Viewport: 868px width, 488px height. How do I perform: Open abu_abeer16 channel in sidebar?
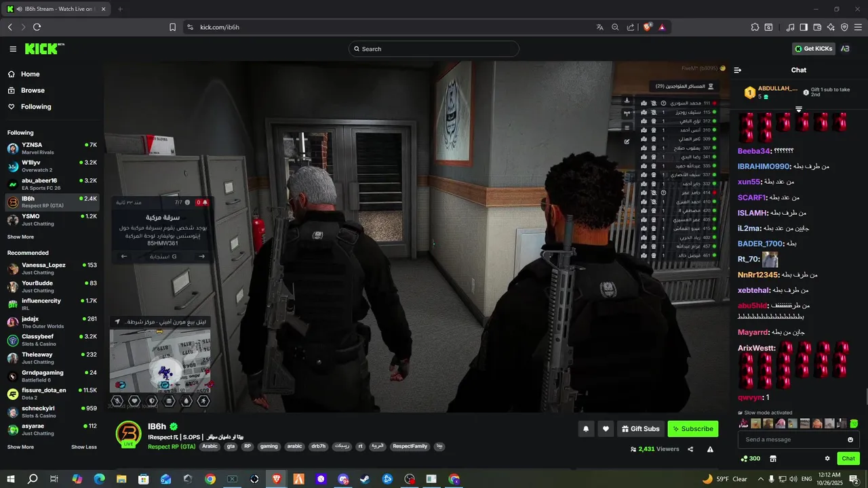coord(52,184)
